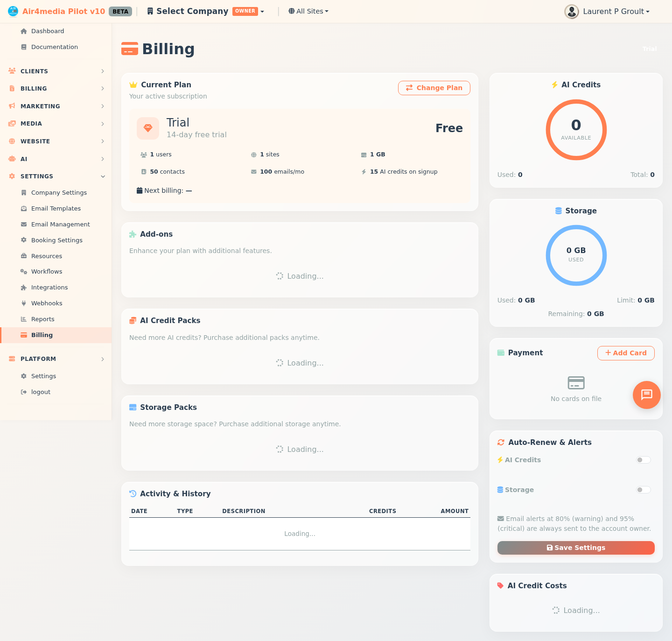The image size is (672, 641).
Task: Enable auto-renew for Storage
Action: tap(643, 490)
